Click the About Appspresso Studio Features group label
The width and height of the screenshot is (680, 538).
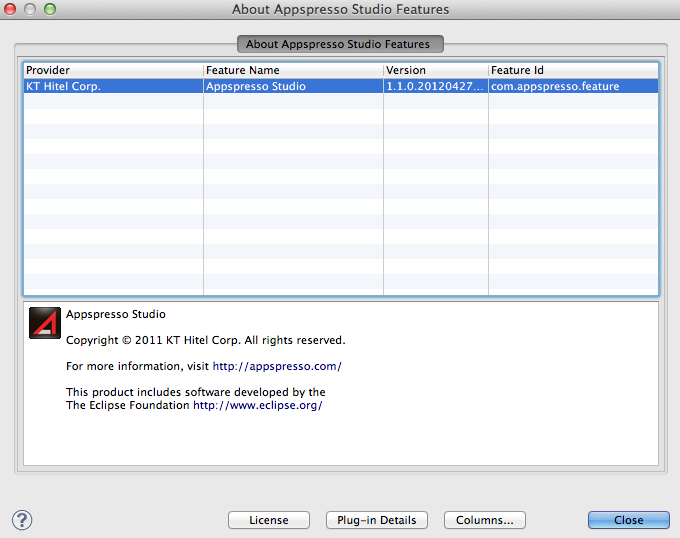(340, 44)
